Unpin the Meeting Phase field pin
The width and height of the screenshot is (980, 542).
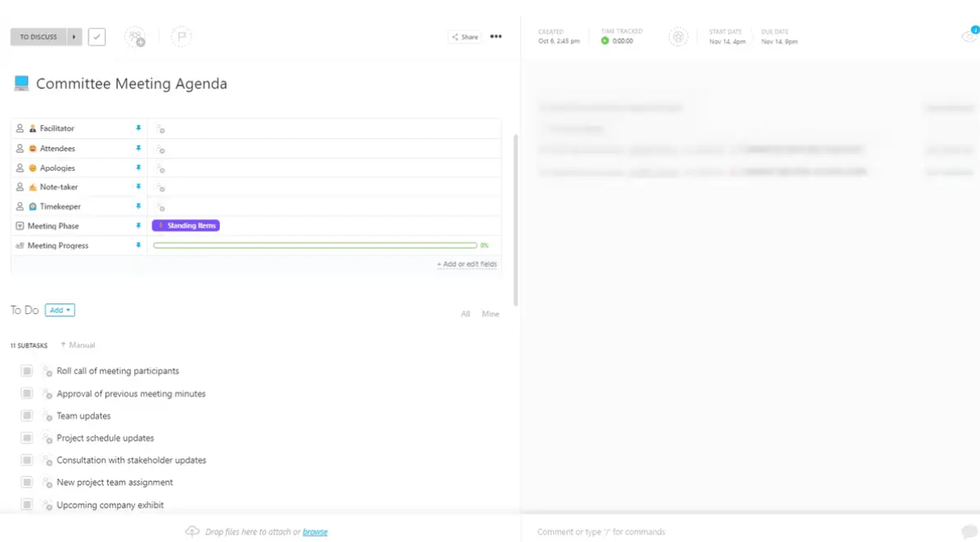click(138, 226)
